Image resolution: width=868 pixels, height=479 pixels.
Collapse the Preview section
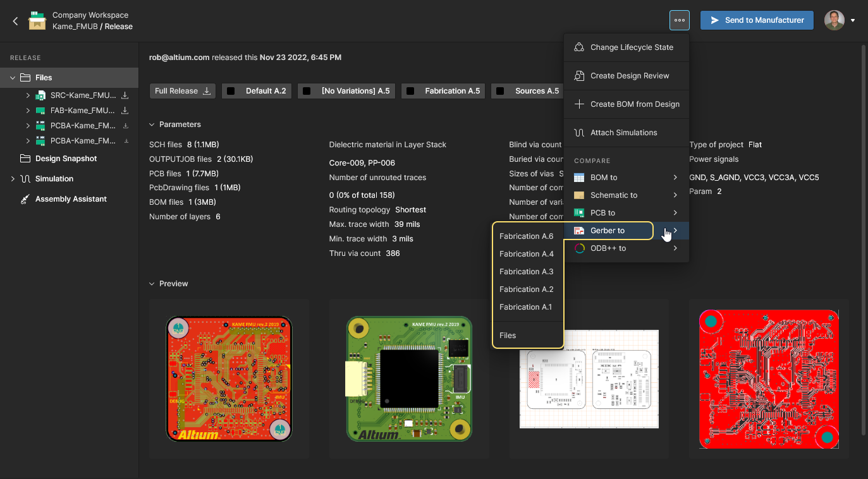(x=152, y=284)
